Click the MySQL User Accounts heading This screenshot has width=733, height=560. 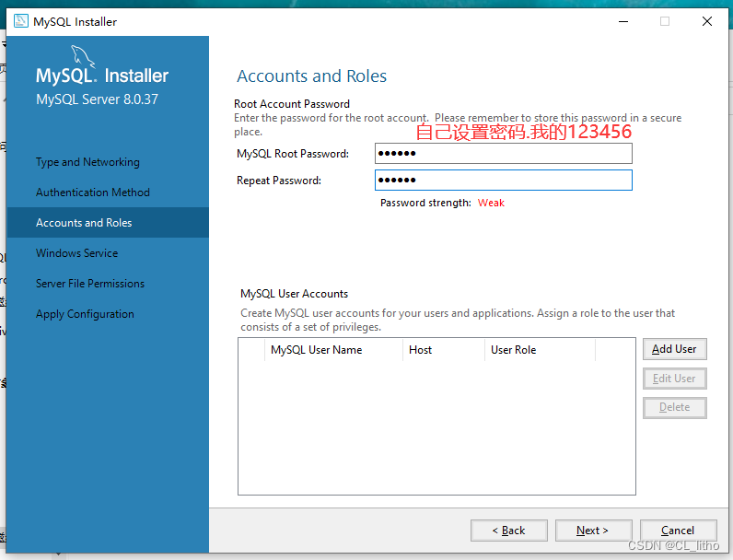click(x=295, y=294)
